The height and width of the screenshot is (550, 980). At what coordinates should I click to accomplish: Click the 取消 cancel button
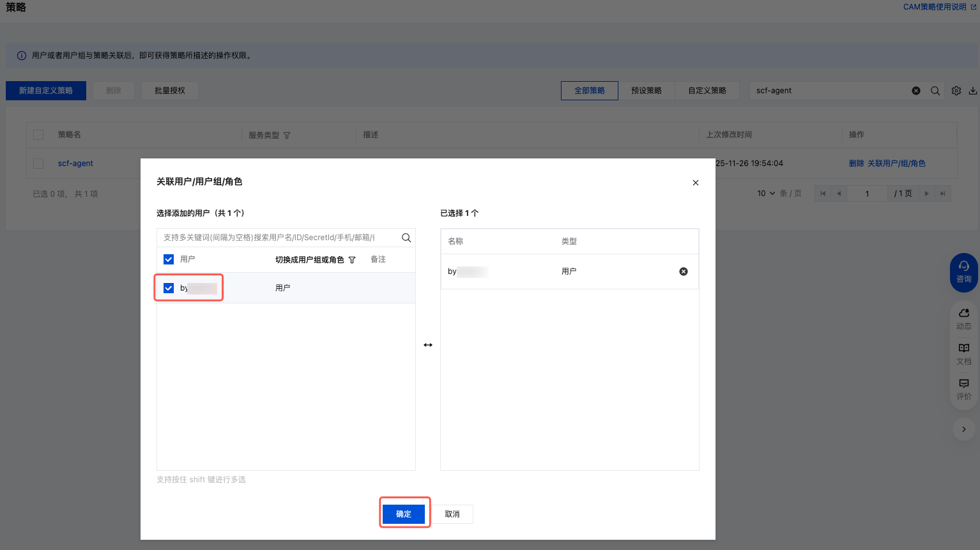tap(452, 514)
